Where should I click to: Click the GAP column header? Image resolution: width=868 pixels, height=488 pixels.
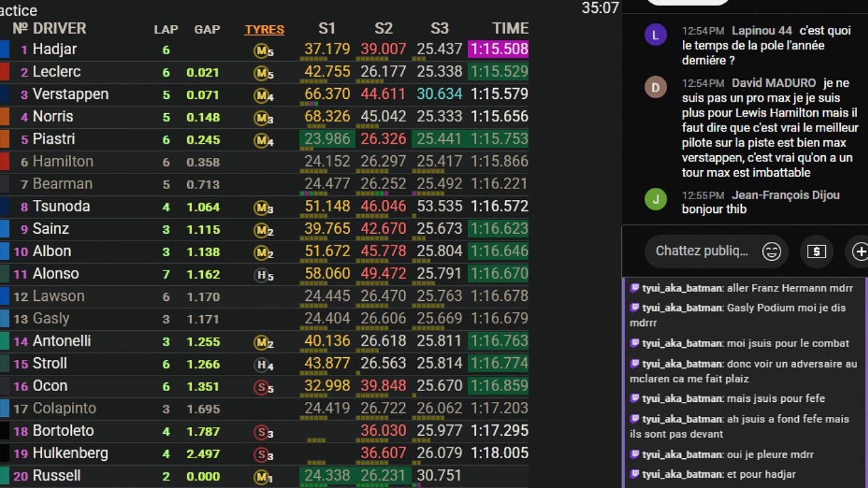pyautogui.click(x=207, y=29)
